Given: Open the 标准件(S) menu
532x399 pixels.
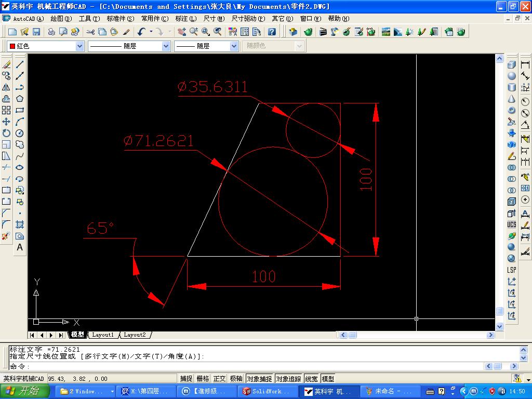Looking at the screenshot, I should [121, 19].
